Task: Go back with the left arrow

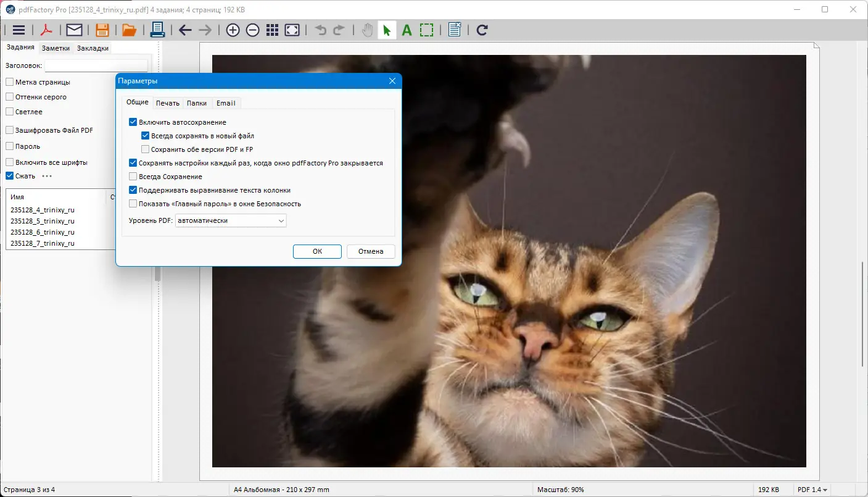Action: 185,30
